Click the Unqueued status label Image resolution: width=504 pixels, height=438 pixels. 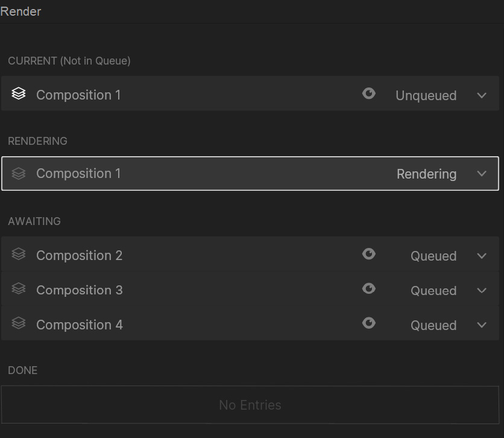coord(426,95)
